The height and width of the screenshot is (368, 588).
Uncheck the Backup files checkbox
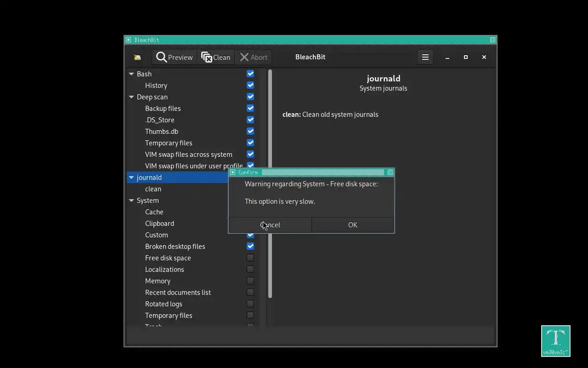point(250,108)
